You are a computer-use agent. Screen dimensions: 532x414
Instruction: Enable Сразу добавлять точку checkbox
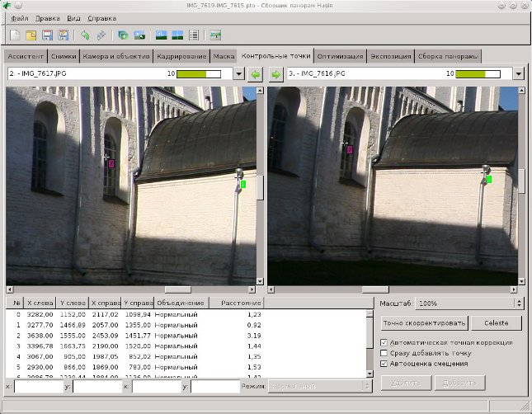click(x=384, y=353)
